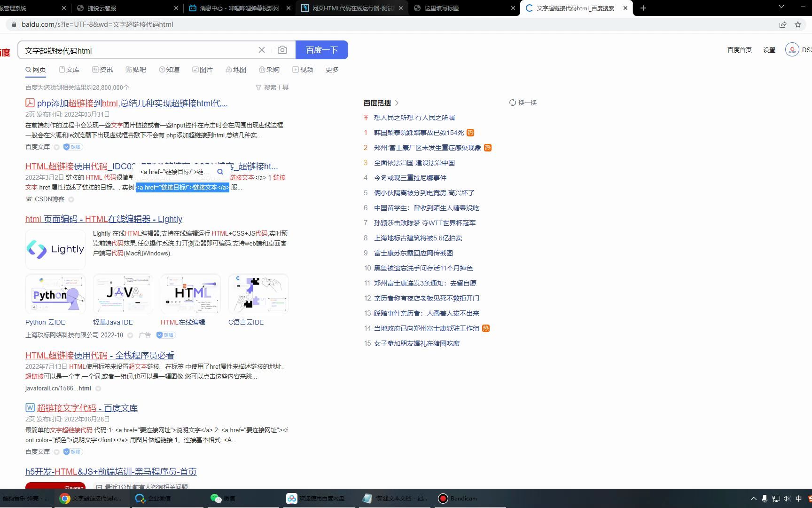Click the 百度热搜 heading arrow

(x=397, y=103)
